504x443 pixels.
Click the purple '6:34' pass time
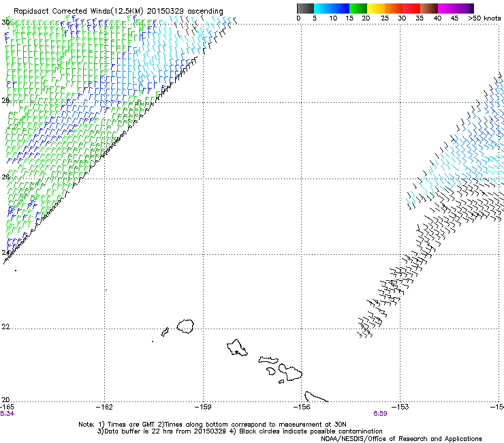[x=7, y=414]
